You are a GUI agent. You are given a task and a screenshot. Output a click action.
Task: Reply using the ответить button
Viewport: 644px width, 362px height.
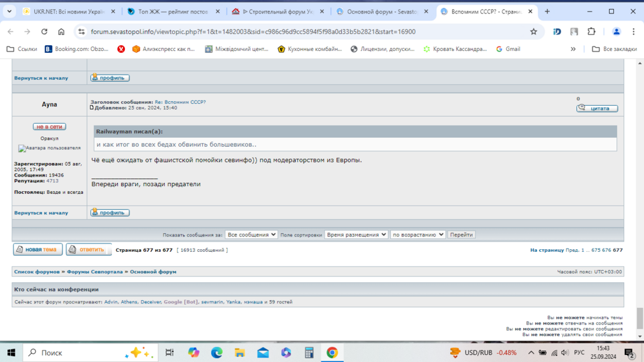[x=89, y=249]
